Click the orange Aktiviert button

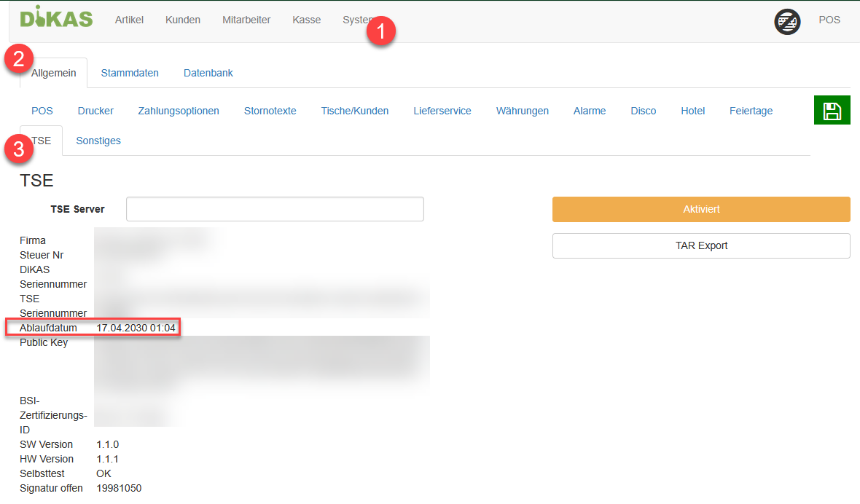[700, 209]
